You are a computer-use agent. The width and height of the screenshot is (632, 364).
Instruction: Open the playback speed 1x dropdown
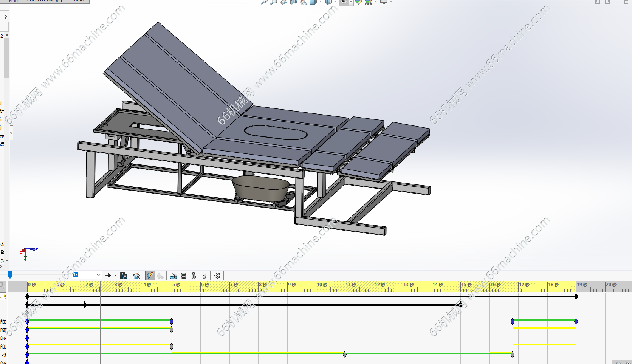(x=99, y=275)
